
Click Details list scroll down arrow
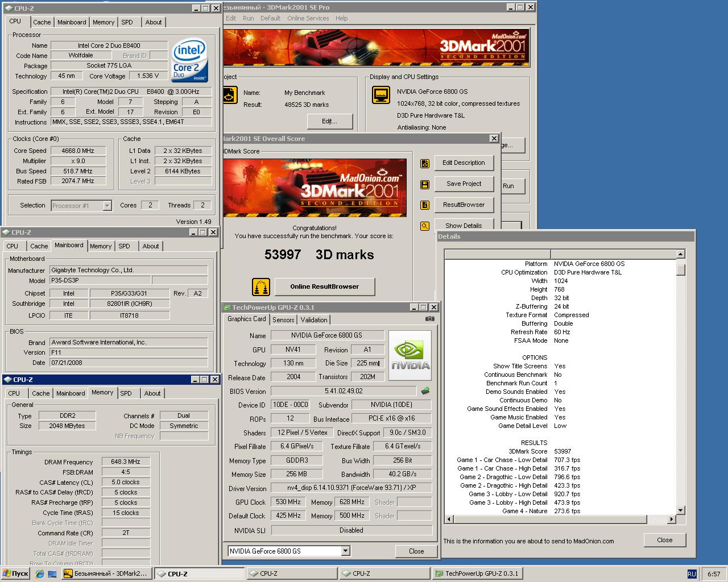tap(680, 510)
